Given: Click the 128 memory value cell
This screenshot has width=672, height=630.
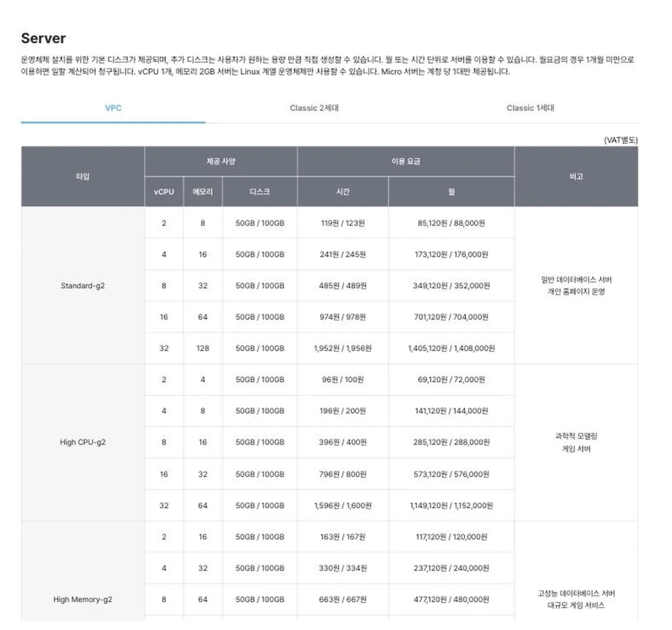Looking at the screenshot, I should coord(203,348).
